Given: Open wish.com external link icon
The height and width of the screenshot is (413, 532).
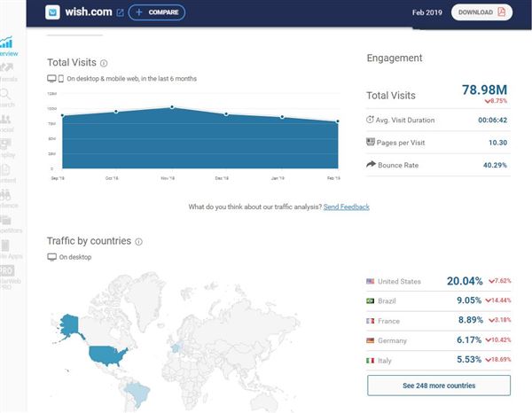Looking at the screenshot, I should (x=120, y=12).
